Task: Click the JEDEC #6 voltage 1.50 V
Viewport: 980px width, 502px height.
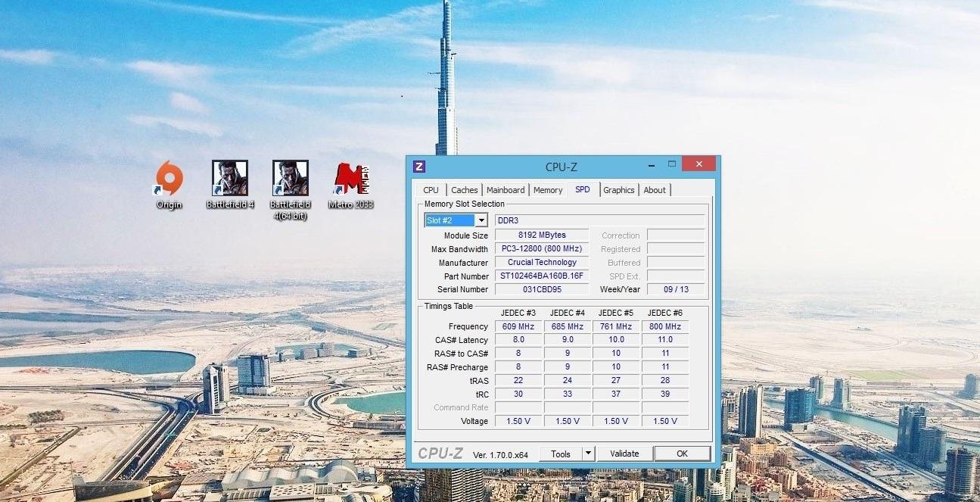Action: coord(665,422)
